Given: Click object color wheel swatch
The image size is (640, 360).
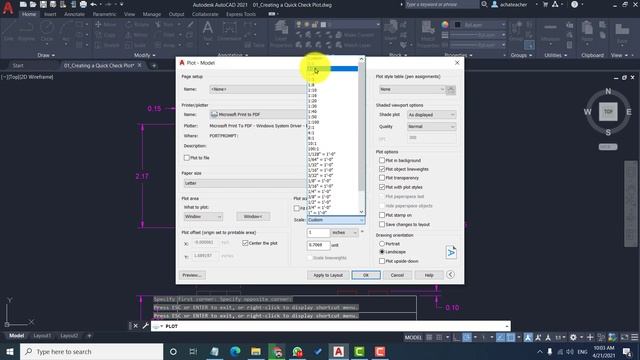Looking at the screenshot, I should pyautogui.click(x=445, y=24).
